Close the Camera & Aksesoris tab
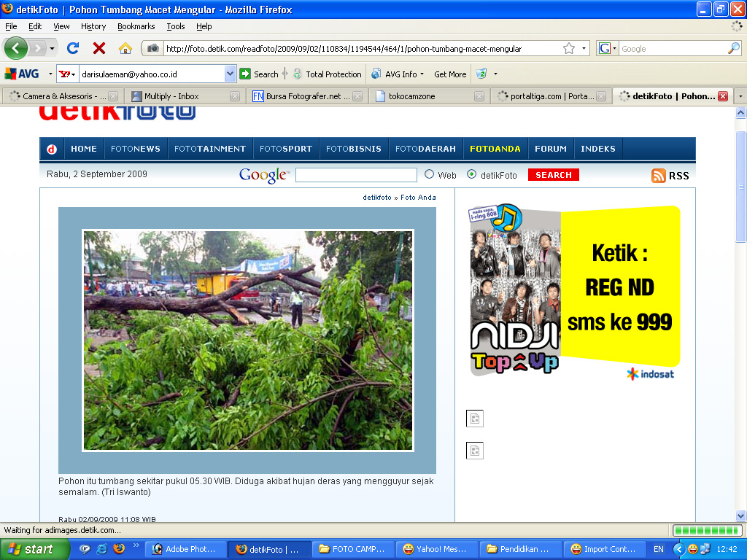This screenshot has width=747, height=560. point(113,96)
